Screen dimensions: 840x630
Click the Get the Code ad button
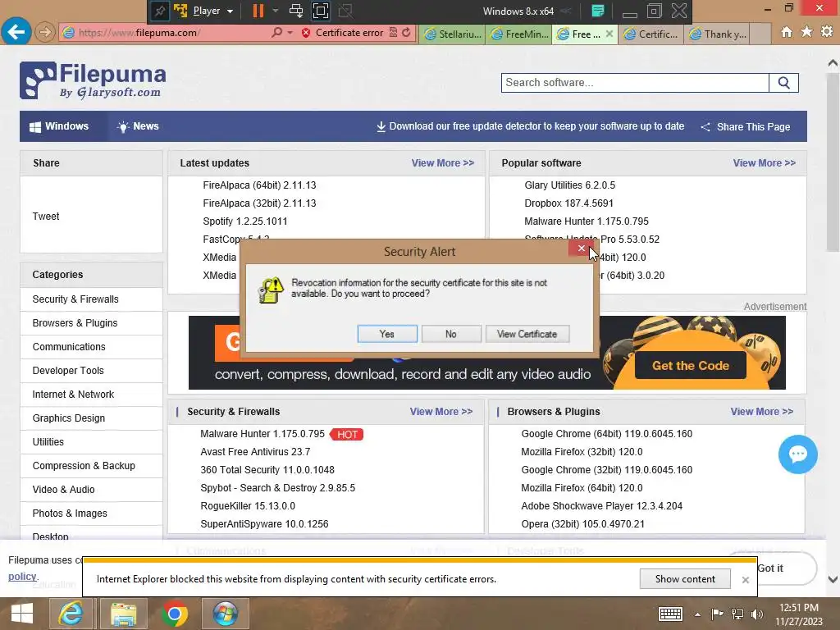[690, 365]
